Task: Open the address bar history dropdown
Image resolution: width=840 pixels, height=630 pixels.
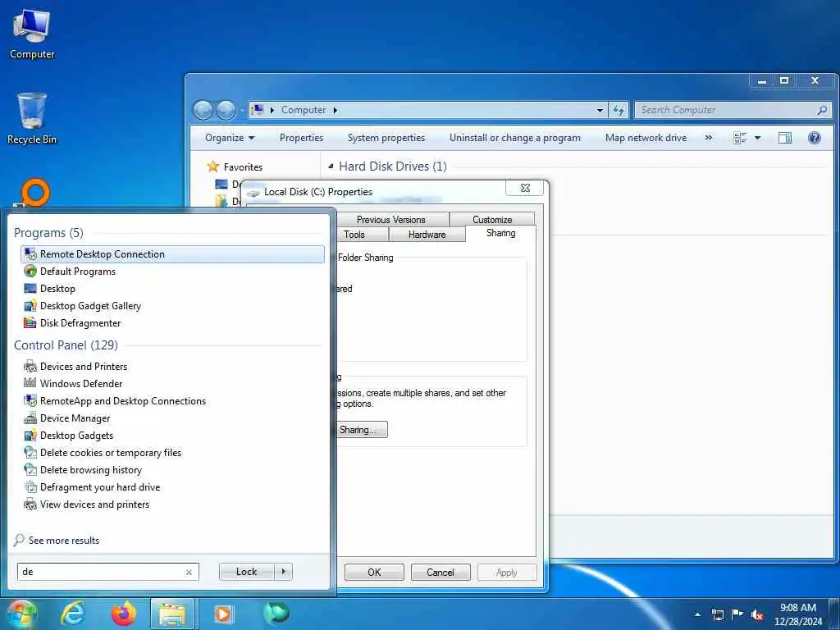Action: [600, 111]
